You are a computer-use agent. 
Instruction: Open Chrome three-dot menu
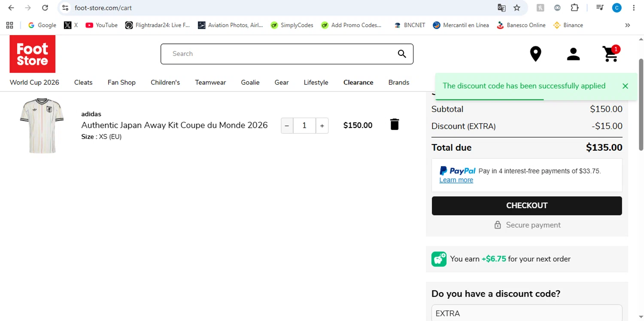coord(634,8)
